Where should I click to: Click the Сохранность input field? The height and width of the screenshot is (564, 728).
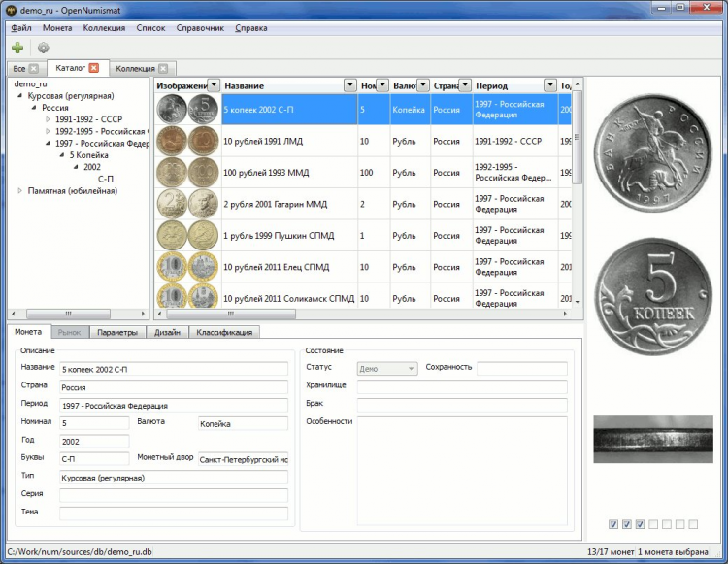point(521,369)
